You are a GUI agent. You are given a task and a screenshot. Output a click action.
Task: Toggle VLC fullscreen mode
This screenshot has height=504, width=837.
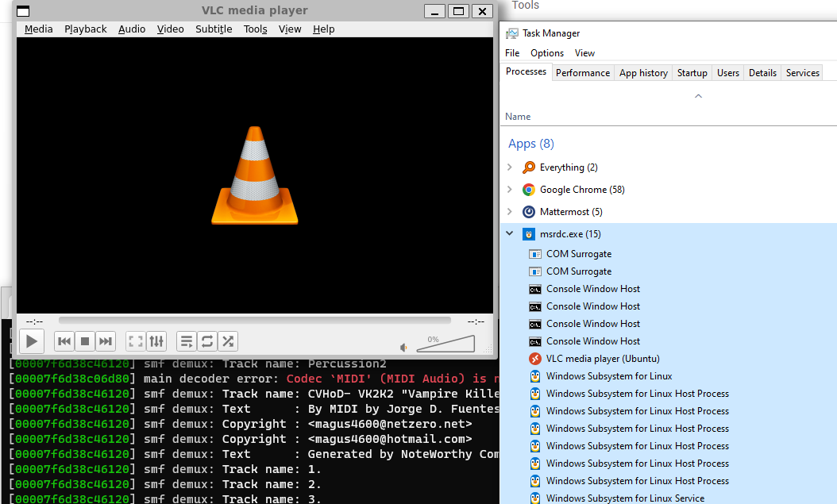pos(136,341)
